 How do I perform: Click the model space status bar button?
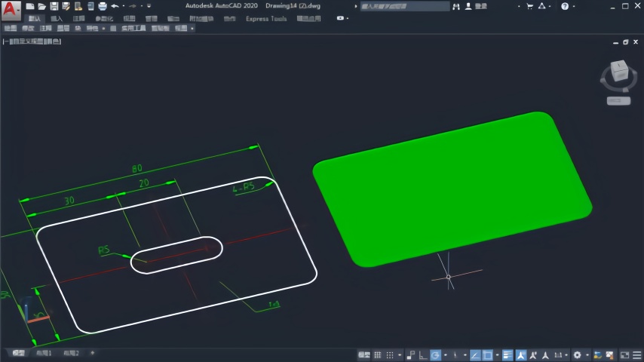(x=364, y=355)
